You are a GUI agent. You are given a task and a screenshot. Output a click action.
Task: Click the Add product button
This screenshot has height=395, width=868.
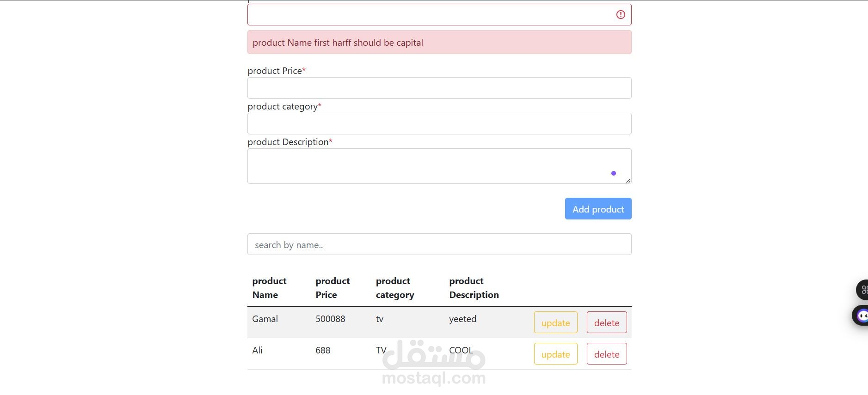coord(598,209)
